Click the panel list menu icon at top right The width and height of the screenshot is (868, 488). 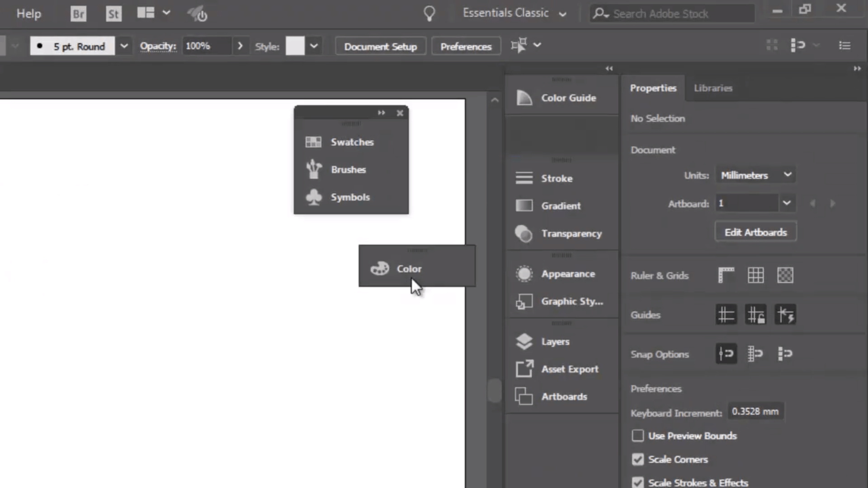click(844, 45)
